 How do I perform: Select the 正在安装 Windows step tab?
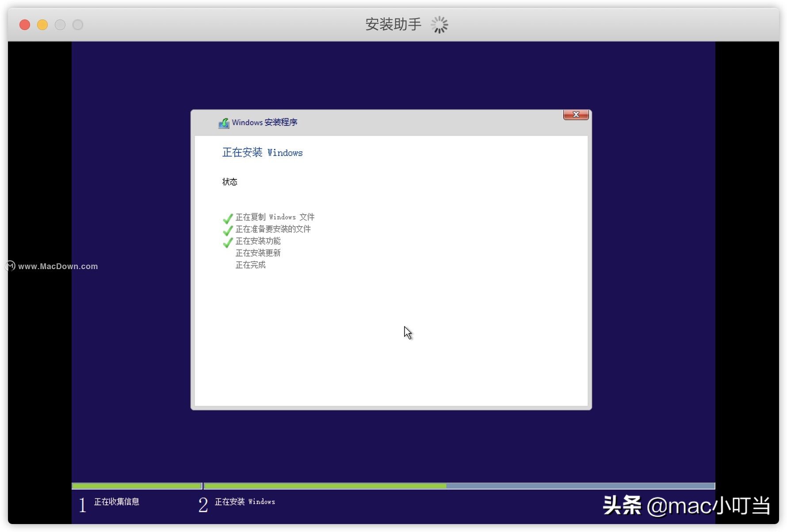(245, 502)
